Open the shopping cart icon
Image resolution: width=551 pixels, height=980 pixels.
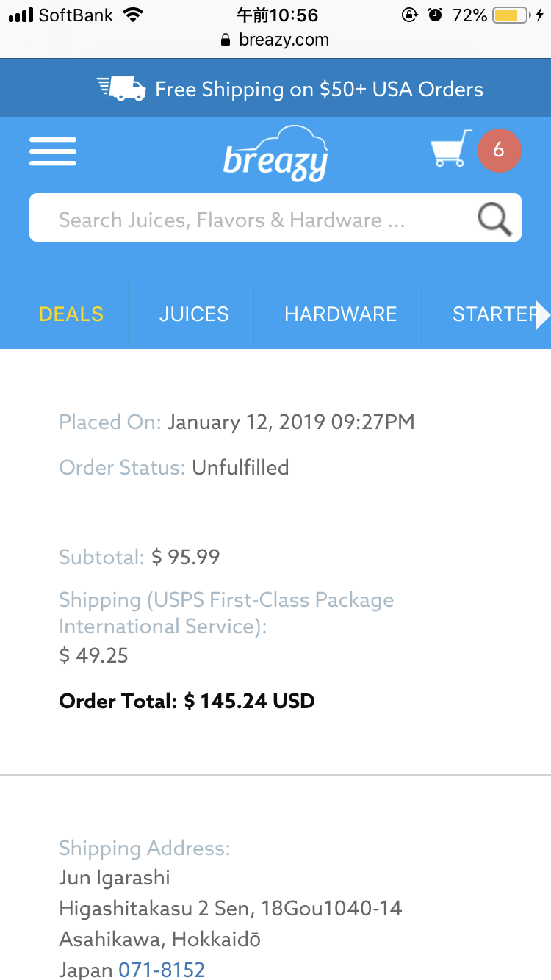click(x=450, y=149)
